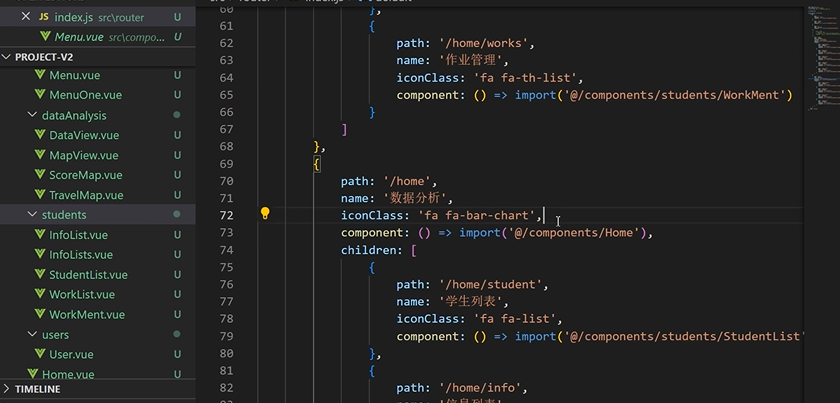Click the '/home/info' path string
This screenshot has height=403, width=840.
click(x=481, y=388)
